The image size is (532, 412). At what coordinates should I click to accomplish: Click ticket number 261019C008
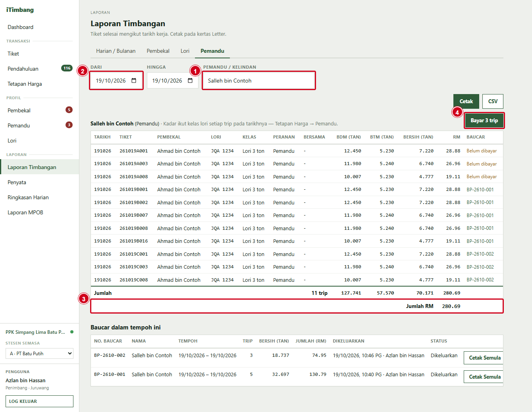(133, 280)
